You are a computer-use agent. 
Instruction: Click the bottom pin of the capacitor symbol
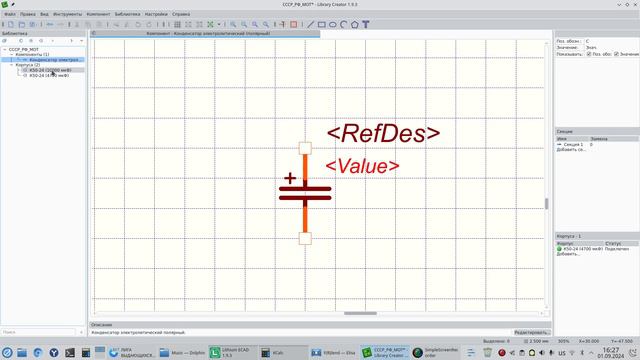305,238
